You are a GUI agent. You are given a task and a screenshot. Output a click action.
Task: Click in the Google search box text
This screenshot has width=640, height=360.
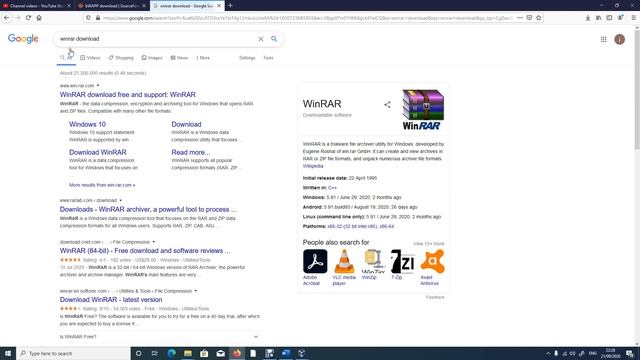(80, 39)
